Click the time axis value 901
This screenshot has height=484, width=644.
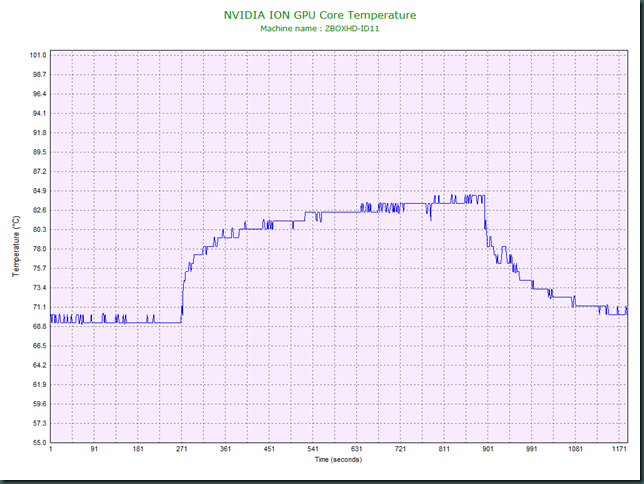click(x=488, y=449)
